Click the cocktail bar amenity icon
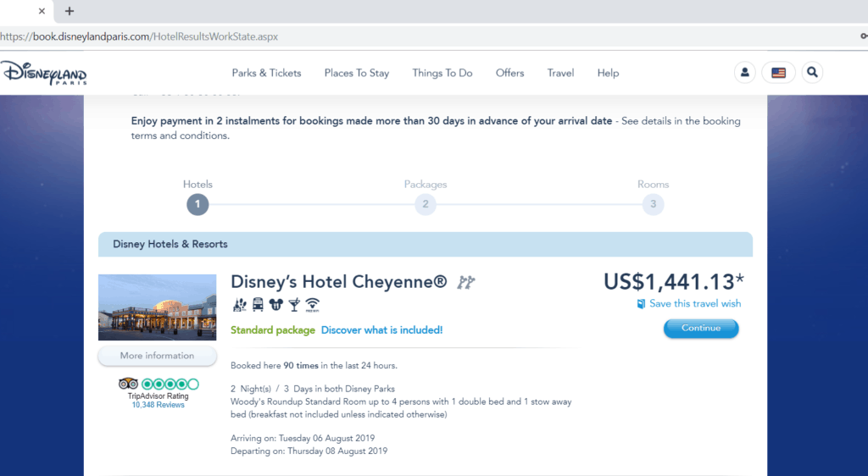 (x=294, y=305)
